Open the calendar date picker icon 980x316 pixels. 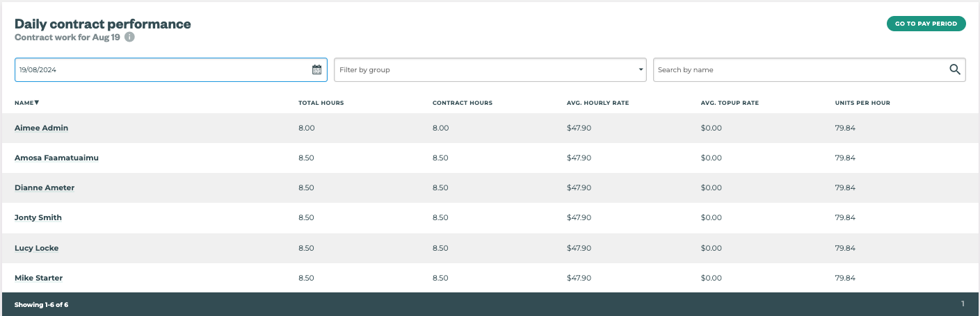[316, 69]
